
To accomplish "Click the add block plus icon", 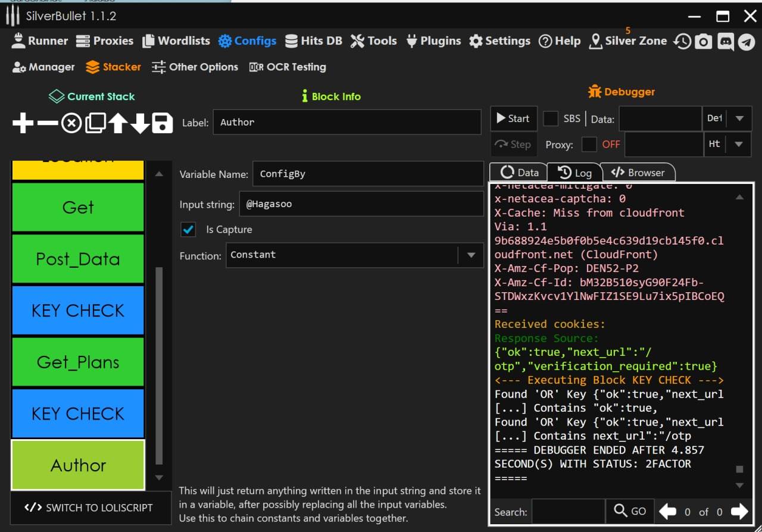I will (x=23, y=123).
